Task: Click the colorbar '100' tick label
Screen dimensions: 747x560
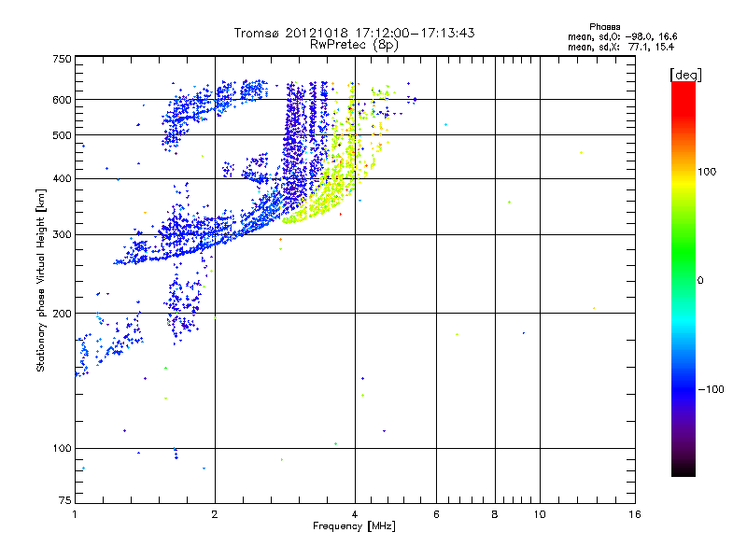Action: point(707,172)
